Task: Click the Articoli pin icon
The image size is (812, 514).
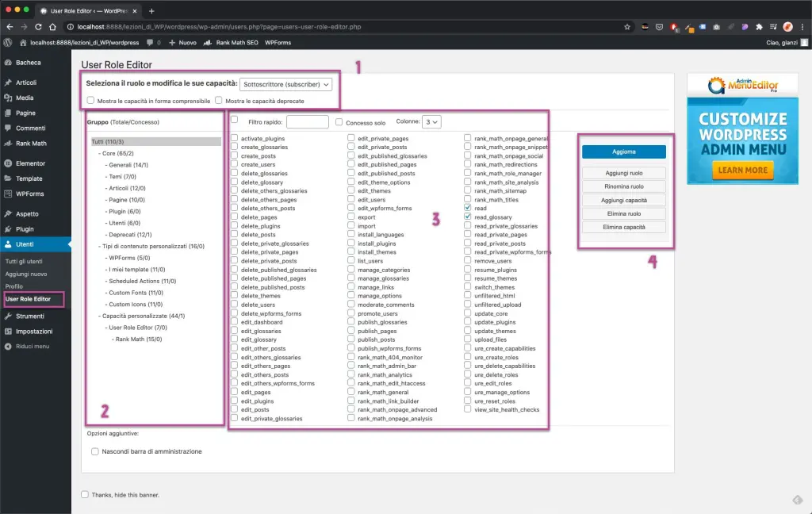Action: click(8, 82)
